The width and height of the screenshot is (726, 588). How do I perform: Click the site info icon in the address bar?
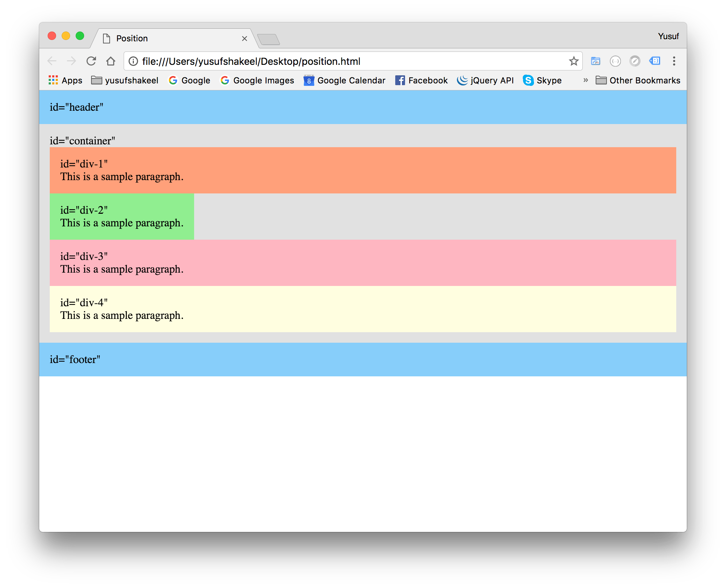[x=133, y=61]
